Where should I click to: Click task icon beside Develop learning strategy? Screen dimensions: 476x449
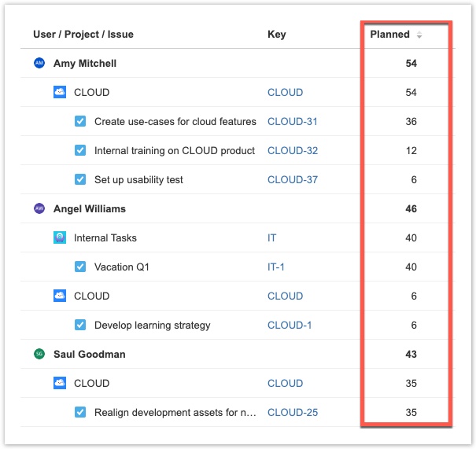pyautogui.click(x=80, y=325)
